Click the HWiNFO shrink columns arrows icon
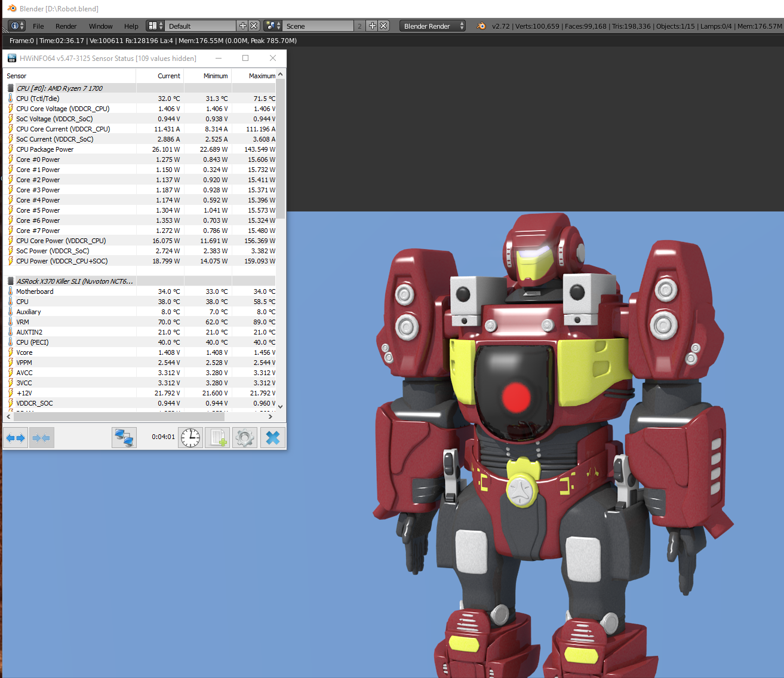The width and height of the screenshot is (784, 678). pyautogui.click(x=42, y=438)
